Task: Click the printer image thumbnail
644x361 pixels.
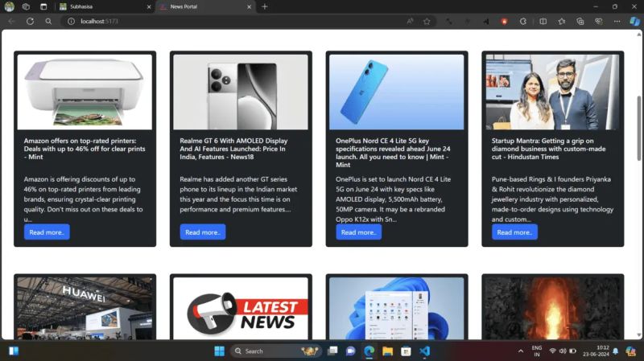Action: coord(85,92)
